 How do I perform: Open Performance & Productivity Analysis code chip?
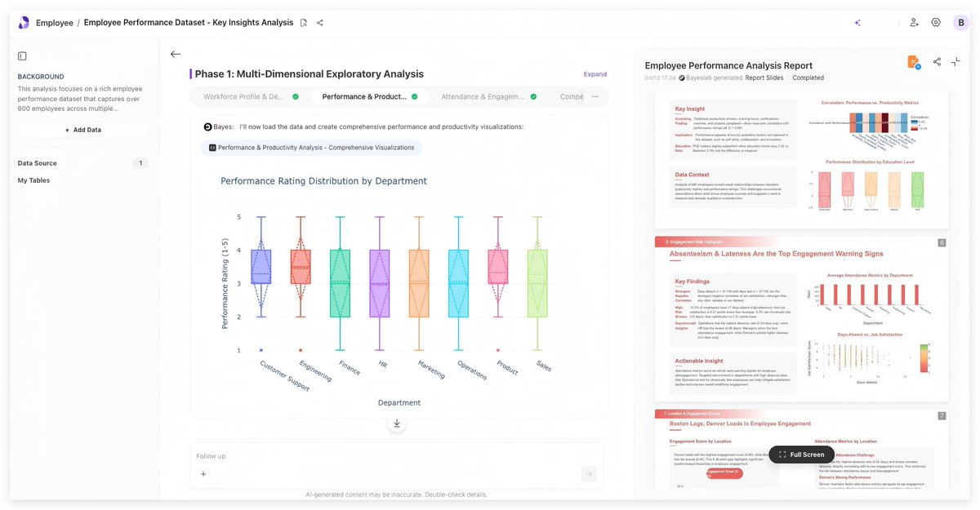[311, 148]
